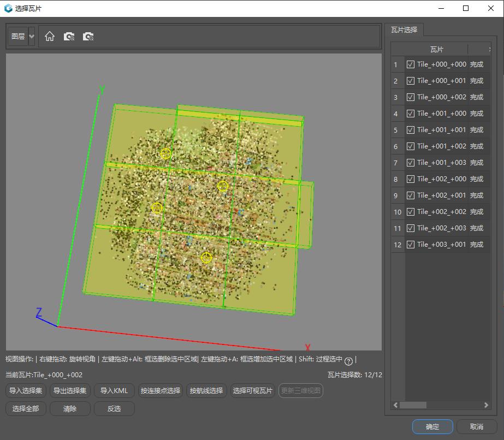Switch to the 瓦片选择 tab

point(404,30)
